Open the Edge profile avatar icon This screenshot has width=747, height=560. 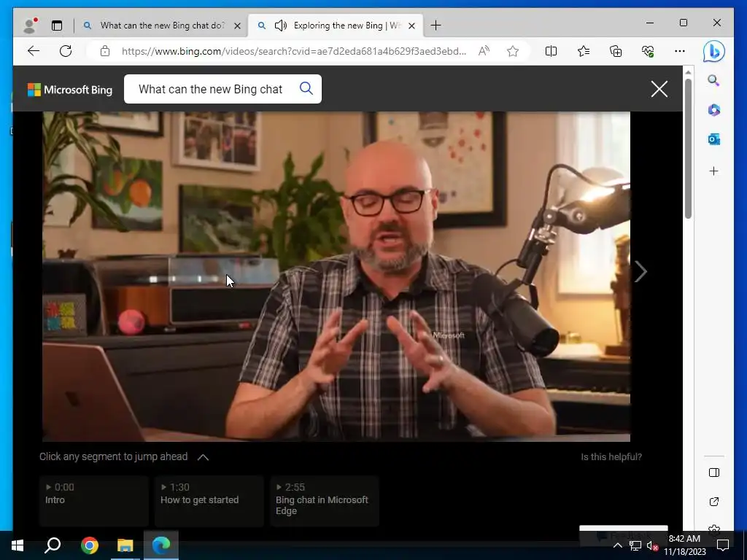pos(31,26)
